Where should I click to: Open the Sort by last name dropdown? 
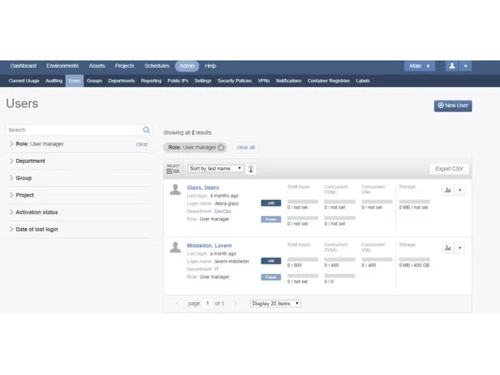(x=216, y=168)
